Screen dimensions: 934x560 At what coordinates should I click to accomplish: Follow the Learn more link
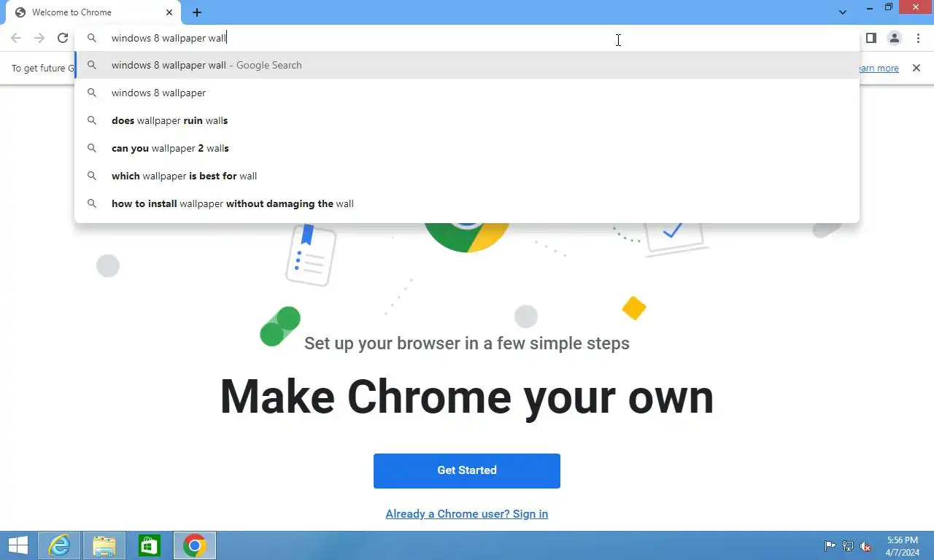878,68
